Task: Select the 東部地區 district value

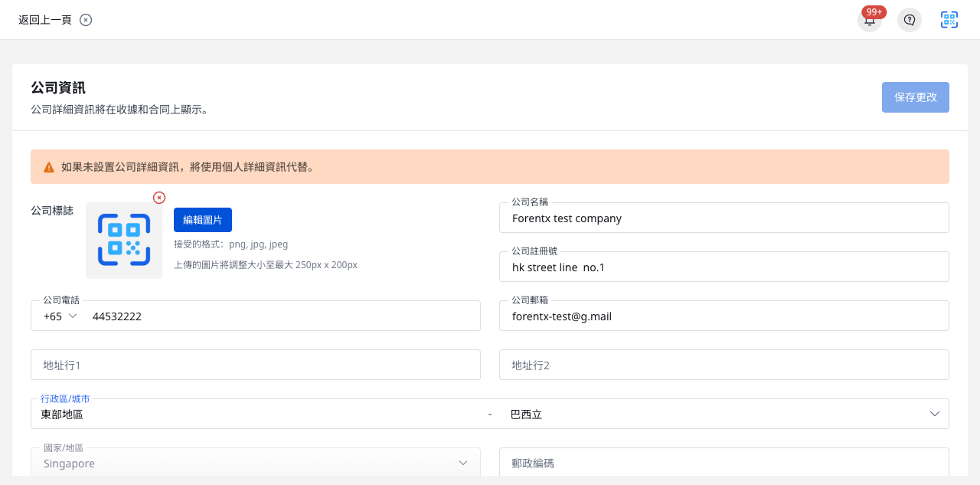Action: tap(62, 415)
